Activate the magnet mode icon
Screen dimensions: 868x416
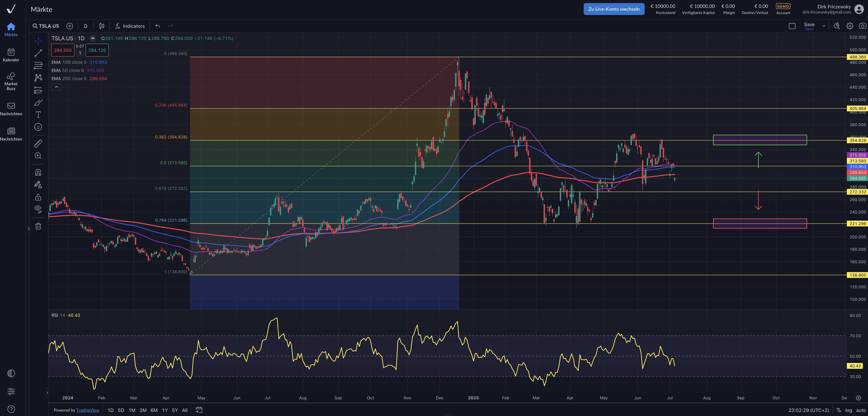38,172
